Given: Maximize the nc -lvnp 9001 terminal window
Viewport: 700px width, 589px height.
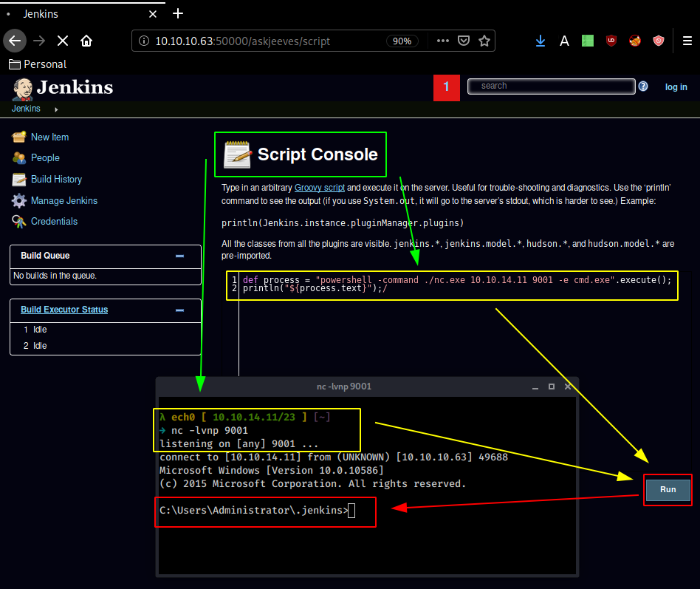Looking at the screenshot, I should [x=552, y=387].
